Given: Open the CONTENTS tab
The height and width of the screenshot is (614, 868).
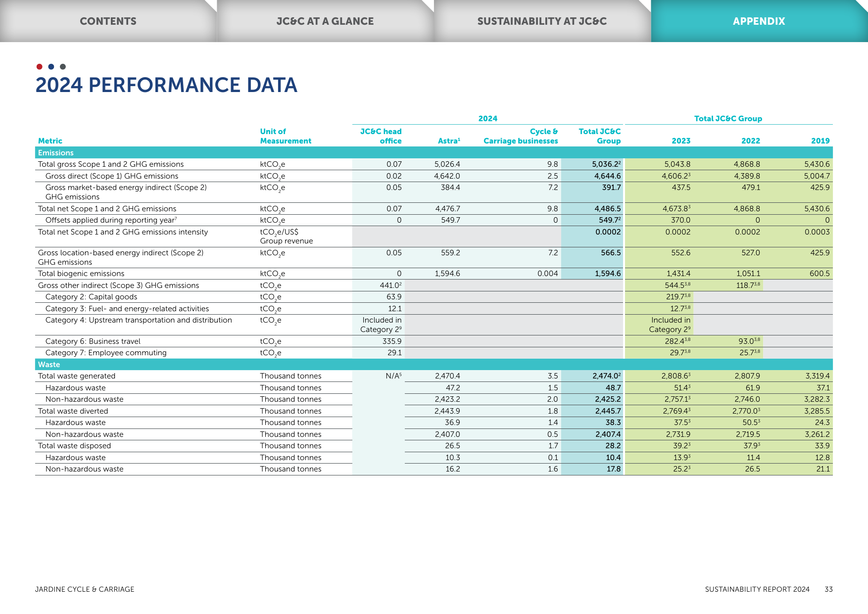Looking at the screenshot, I should pyautogui.click(x=108, y=21).
